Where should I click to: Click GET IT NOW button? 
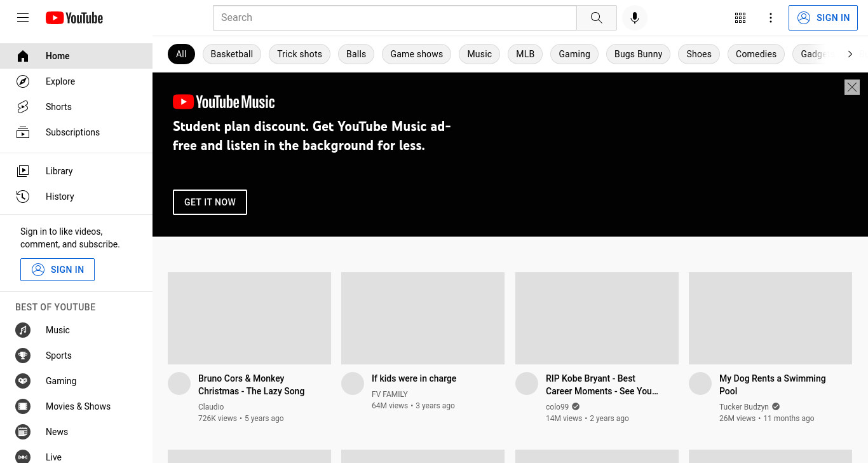pyautogui.click(x=210, y=202)
